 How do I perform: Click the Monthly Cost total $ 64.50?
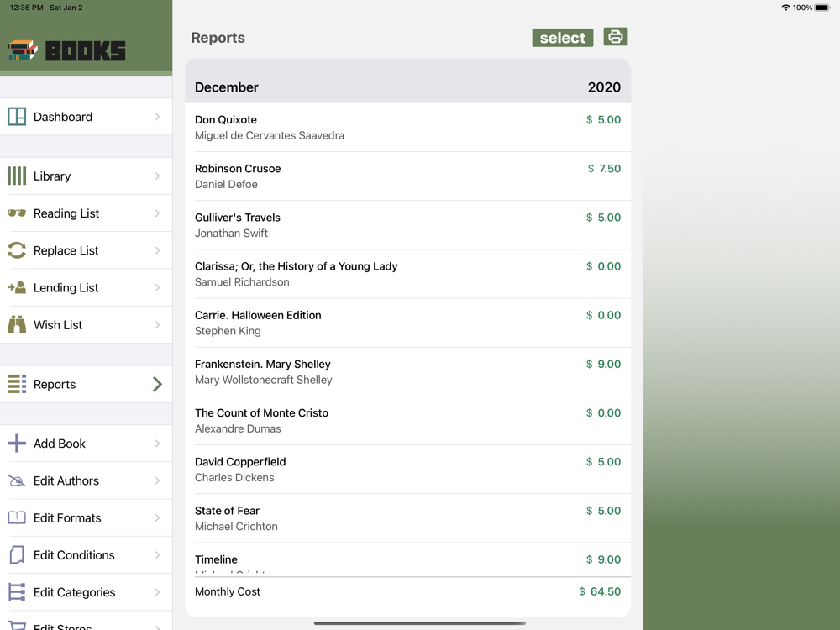coord(600,591)
